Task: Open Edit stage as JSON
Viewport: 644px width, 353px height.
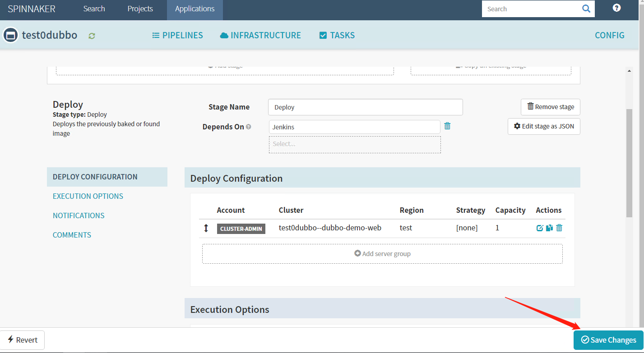Action: (x=543, y=126)
